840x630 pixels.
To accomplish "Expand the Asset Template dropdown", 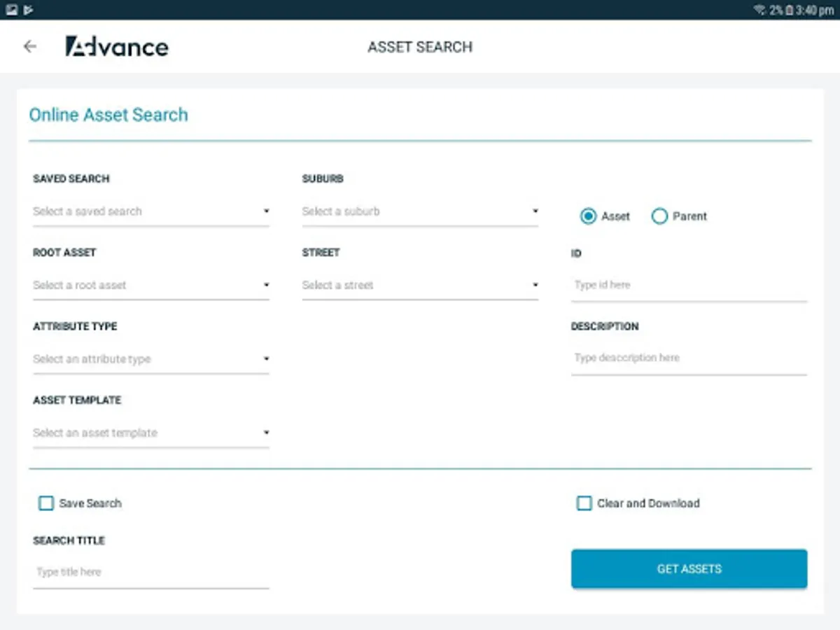I will click(x=150, y=433).
